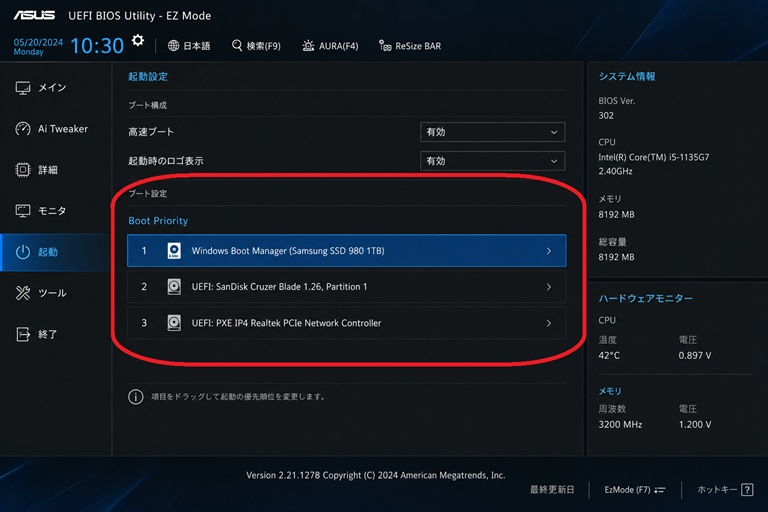Click the ReSize BAR icon

click(x=385, y=46)
